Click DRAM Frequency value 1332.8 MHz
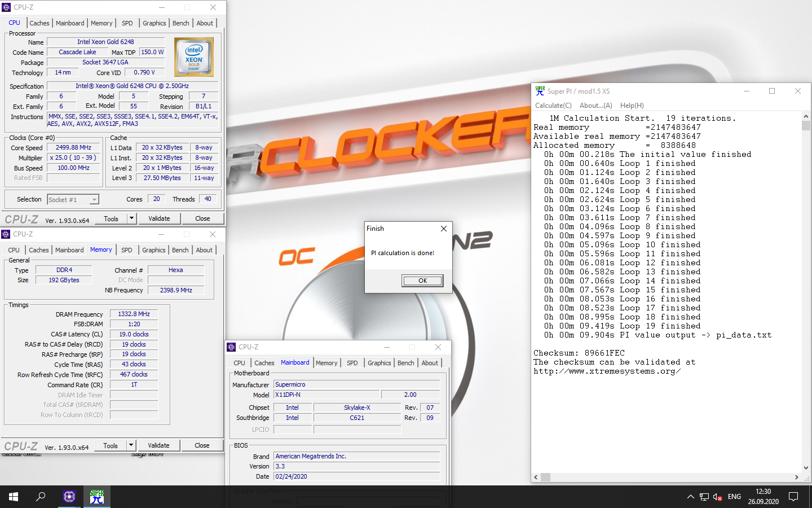 134,314
